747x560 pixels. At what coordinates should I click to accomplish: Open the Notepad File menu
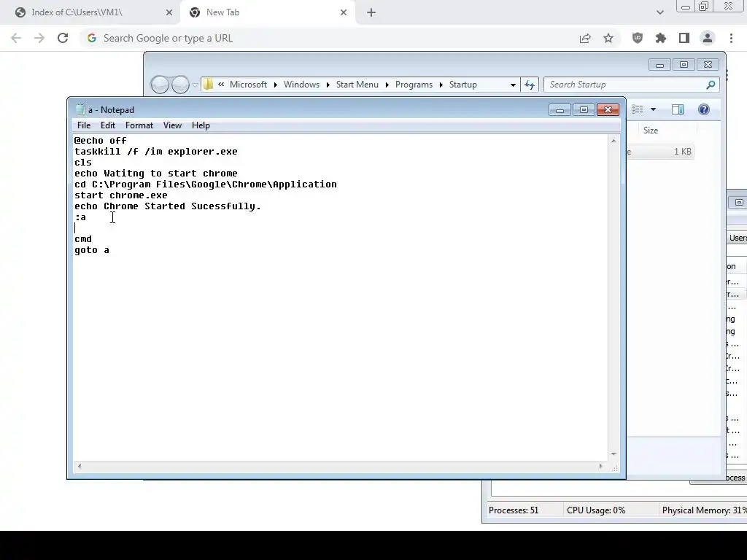(84, 125)
